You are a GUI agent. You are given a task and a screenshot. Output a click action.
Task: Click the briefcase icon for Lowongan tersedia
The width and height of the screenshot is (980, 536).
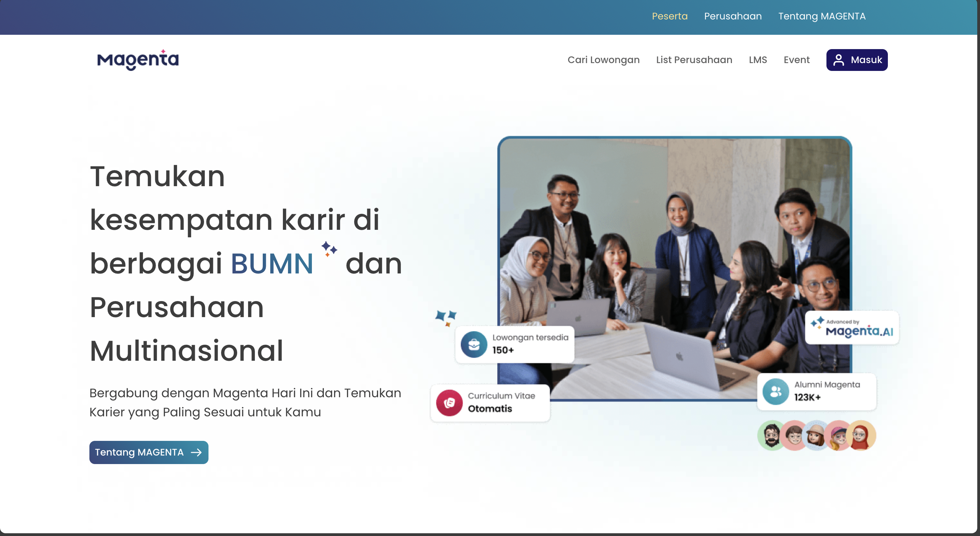click(x=474, y=344)
